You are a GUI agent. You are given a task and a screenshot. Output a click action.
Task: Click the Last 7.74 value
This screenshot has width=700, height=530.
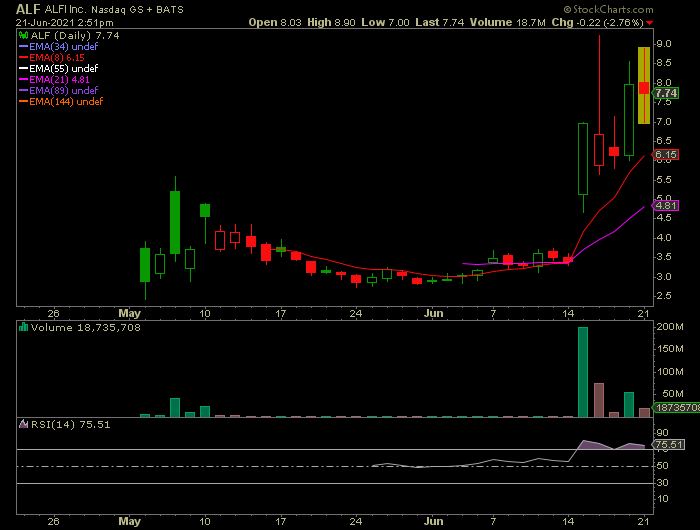[440, 22]
